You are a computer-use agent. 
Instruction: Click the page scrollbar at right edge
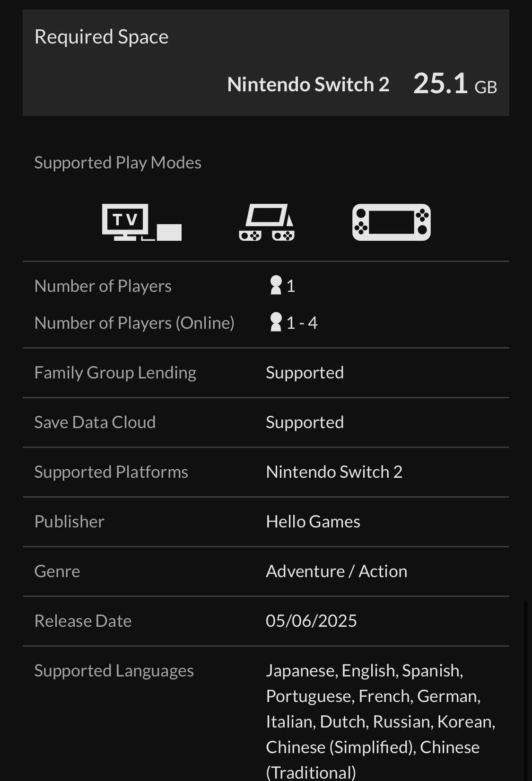click(525, 691)
